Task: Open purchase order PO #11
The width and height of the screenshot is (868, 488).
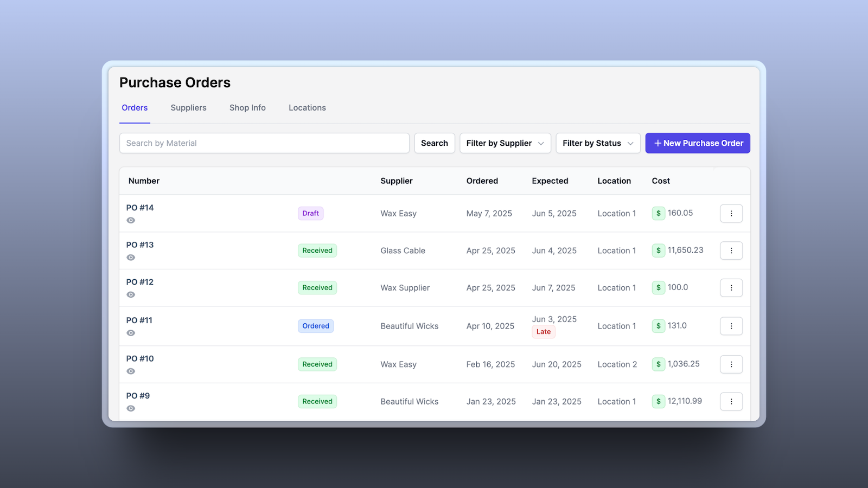Action: click(139, 320)
